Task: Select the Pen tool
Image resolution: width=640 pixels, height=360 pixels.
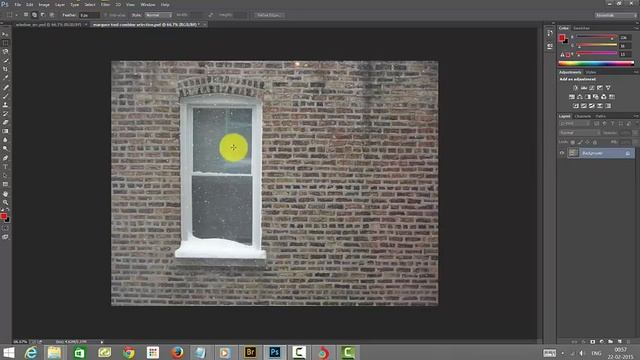Action: 5,158
